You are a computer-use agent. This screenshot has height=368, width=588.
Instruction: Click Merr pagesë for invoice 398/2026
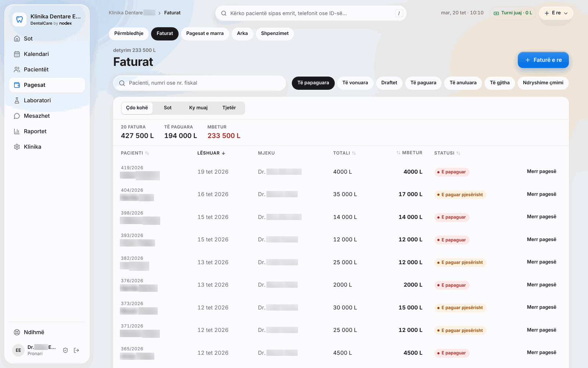pos(541,217)
